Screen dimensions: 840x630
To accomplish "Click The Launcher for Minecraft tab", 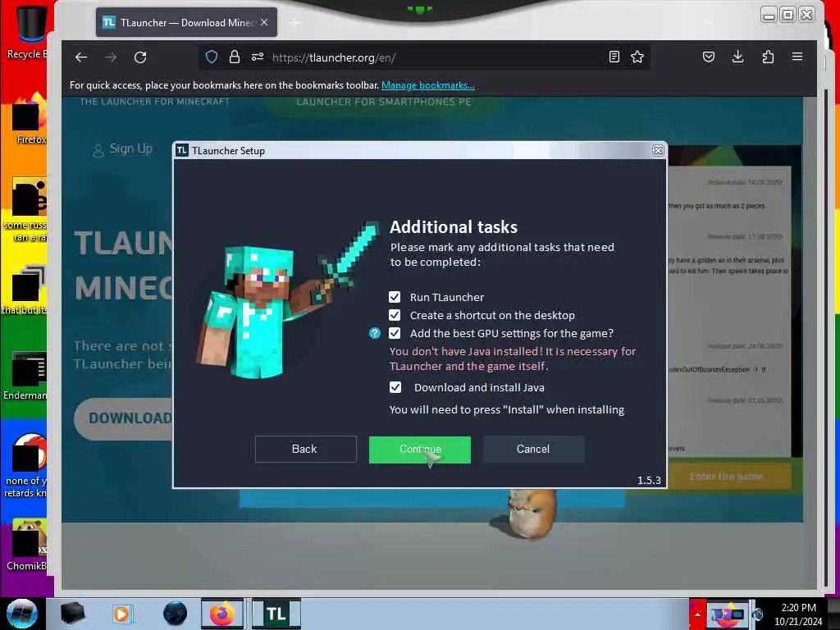I will (154, 102).
